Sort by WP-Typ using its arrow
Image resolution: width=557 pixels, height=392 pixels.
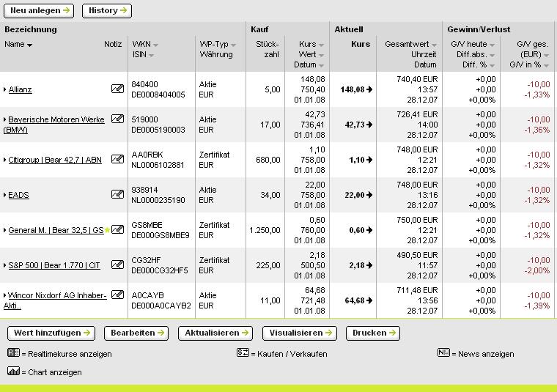pos(233,45)
